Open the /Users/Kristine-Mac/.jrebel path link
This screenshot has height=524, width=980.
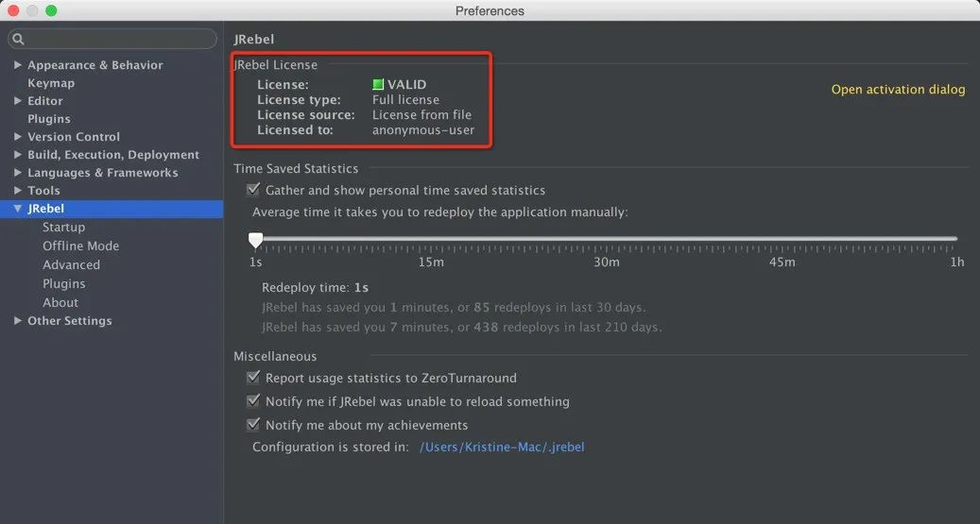click(x=502, y=447)
